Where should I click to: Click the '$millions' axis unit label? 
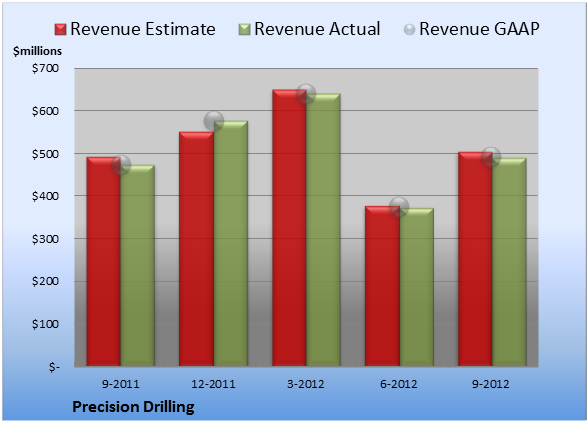tap(37, 51)
